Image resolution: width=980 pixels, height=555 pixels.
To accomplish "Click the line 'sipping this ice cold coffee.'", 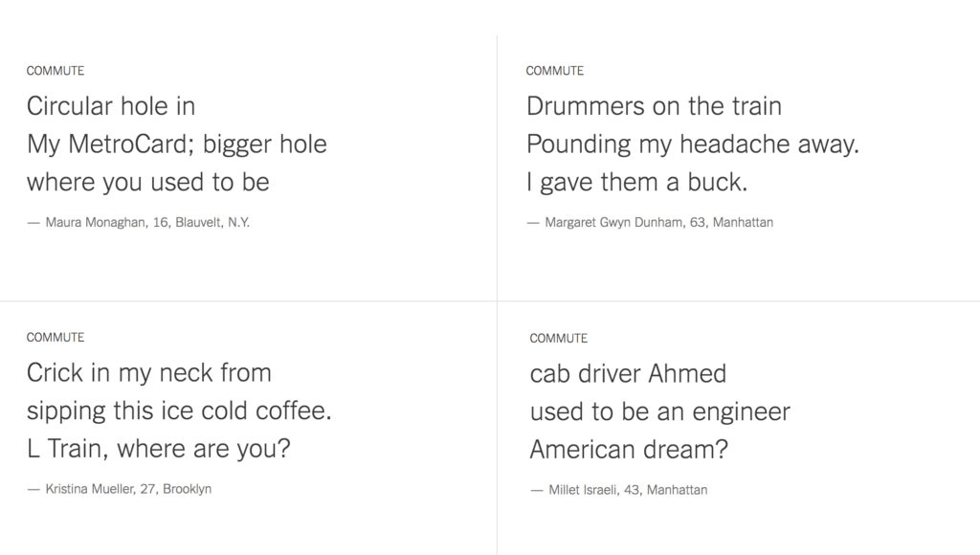I will [179, 411].
